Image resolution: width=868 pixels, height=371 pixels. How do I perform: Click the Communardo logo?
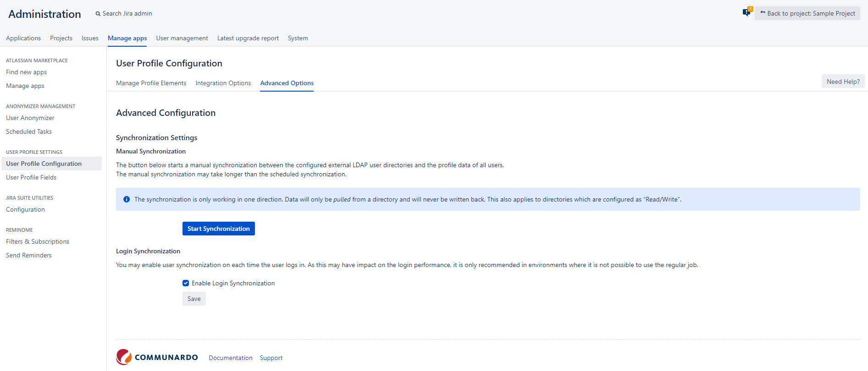(157, 357)
